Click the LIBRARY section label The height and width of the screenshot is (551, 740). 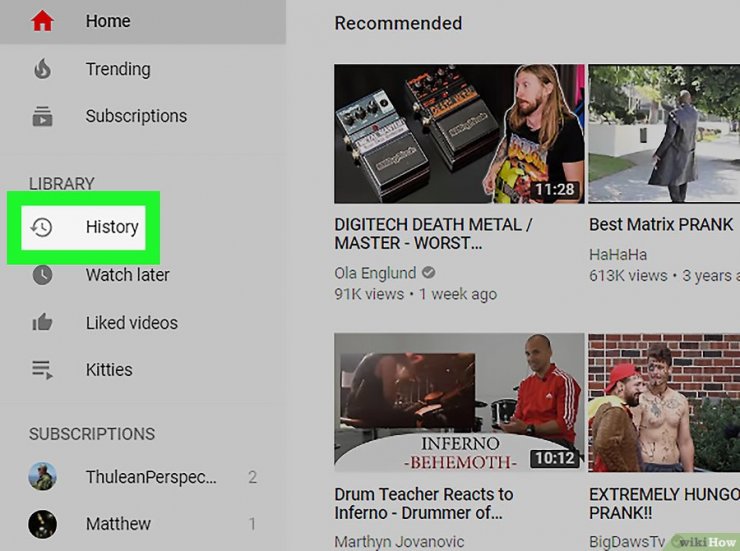(x=62, y=184)
